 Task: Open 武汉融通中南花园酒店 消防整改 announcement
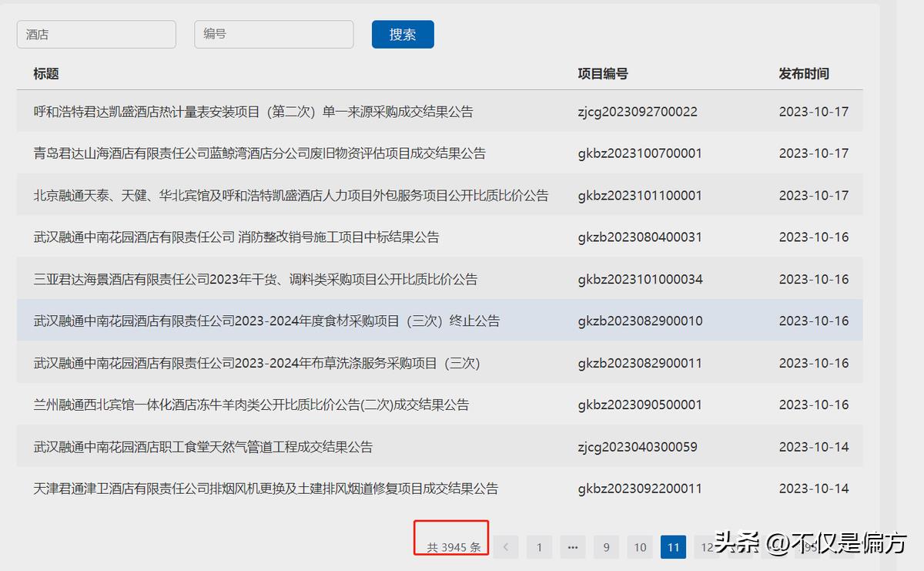coord(236,237)
